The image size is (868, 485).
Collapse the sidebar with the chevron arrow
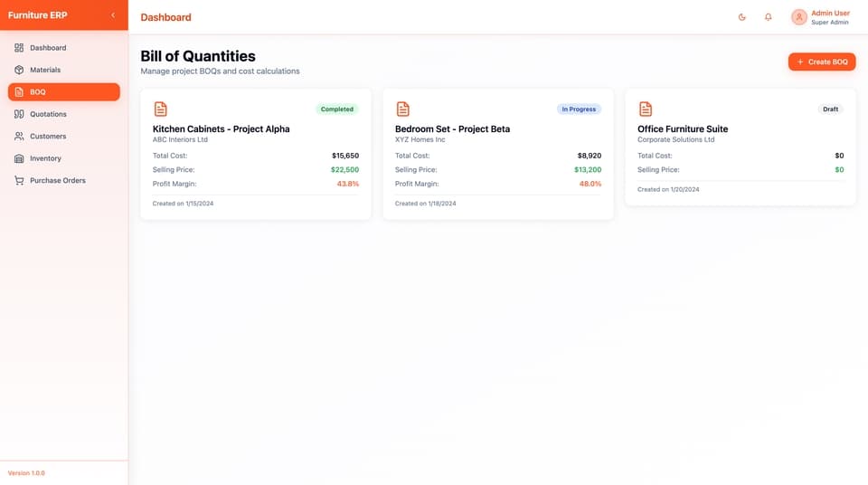[113, 15]
